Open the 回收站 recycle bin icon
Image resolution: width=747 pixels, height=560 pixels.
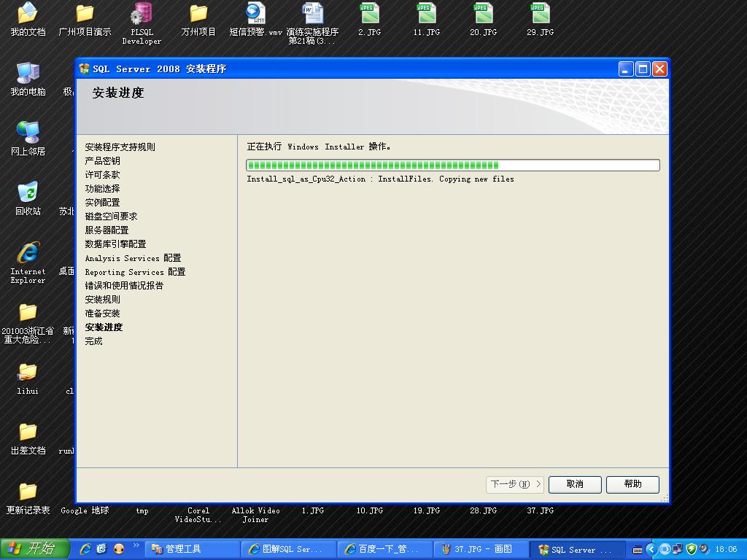pos(28,193)
